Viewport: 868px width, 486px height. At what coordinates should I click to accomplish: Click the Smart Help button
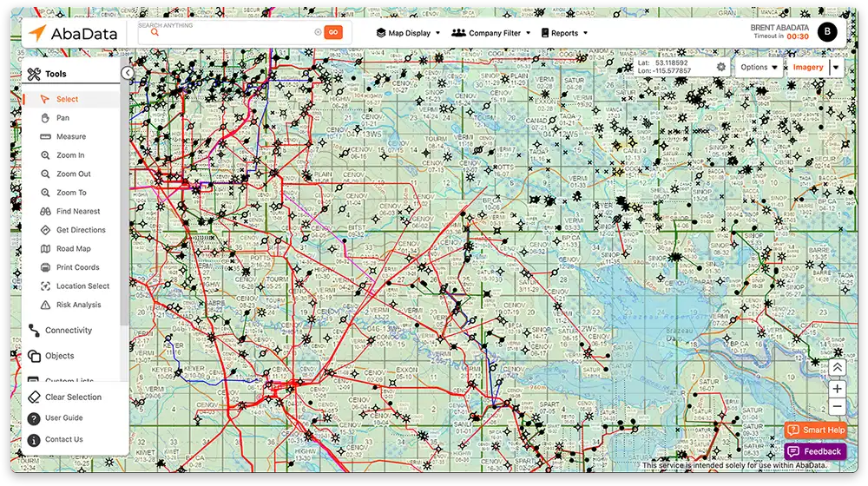815,430
